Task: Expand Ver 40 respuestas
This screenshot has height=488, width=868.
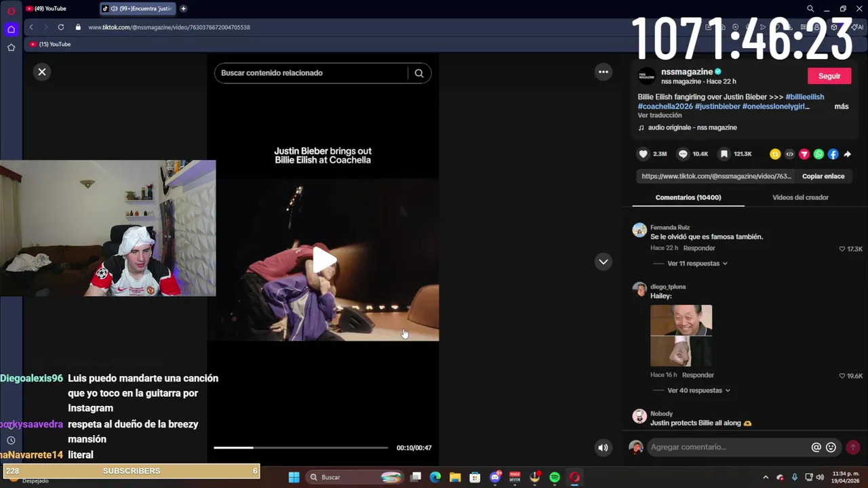Action: pyautogui.click(x=698, y=390)
